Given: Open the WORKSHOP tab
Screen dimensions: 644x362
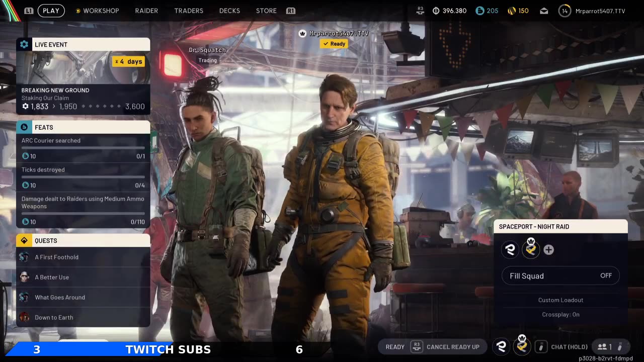Looking at the screenshot, I should coord(101,11).
